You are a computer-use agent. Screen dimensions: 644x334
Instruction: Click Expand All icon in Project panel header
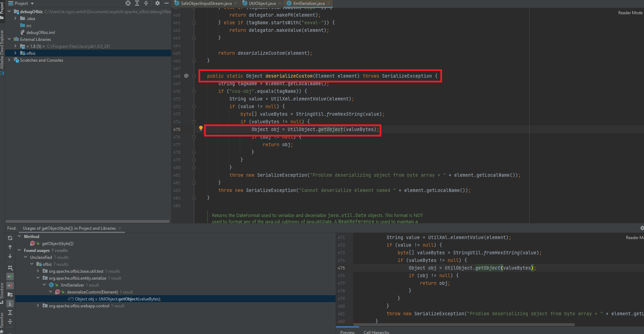coord(137,3)
